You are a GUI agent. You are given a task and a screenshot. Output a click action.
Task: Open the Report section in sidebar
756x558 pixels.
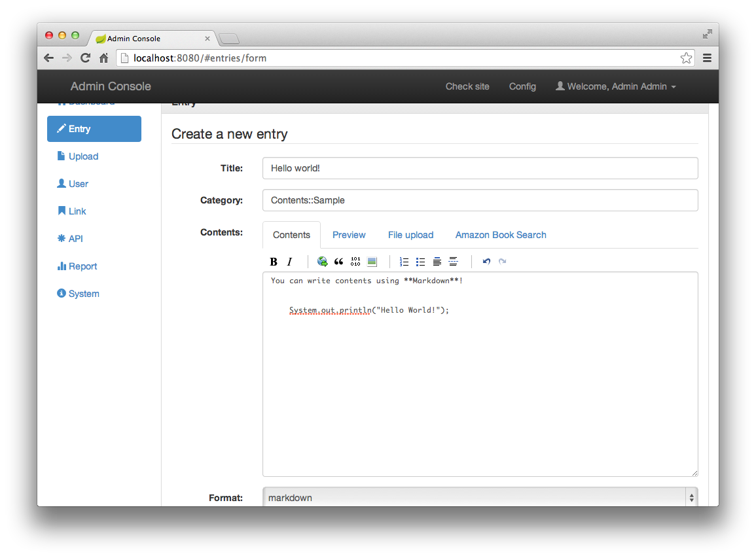(94, 266)
